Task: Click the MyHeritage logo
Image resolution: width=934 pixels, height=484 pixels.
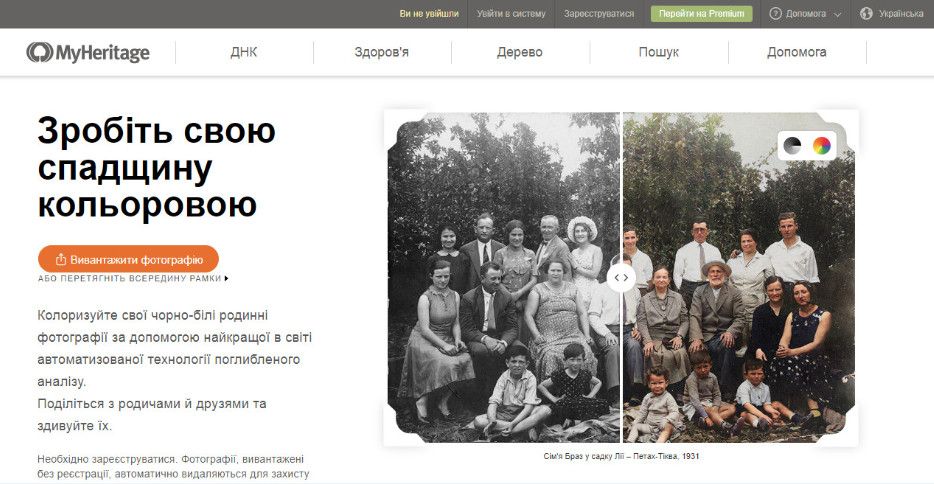Action: click(x=88, y=52)
